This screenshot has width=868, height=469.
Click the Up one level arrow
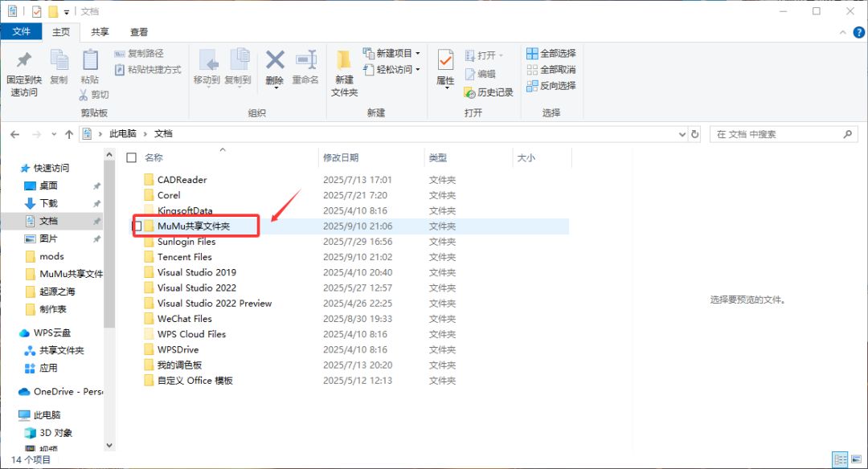tap(69, 134)
